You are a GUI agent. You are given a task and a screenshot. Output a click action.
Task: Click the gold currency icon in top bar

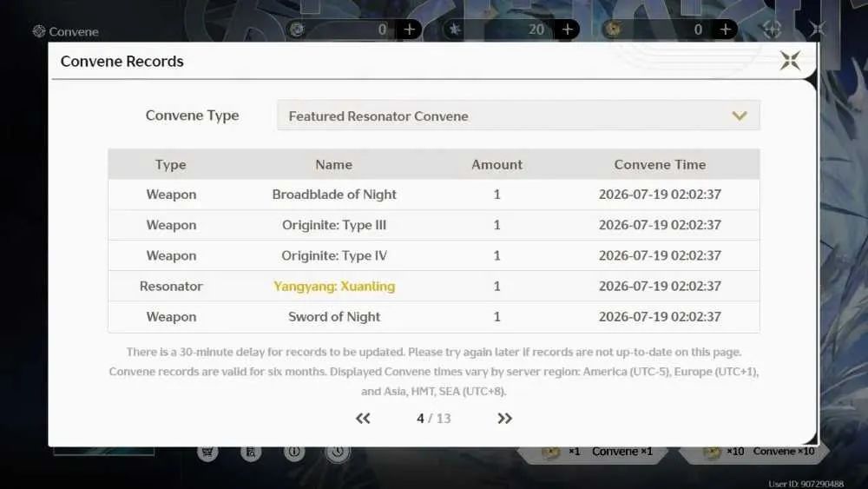pos(613,30)
